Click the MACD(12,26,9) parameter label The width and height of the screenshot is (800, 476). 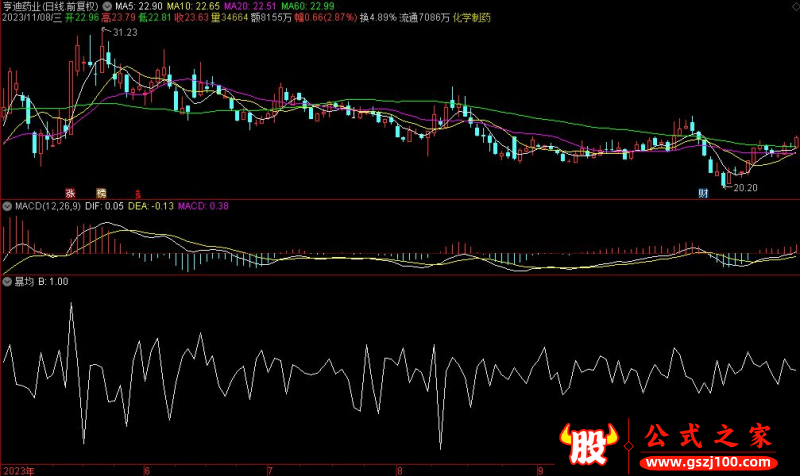(46, 206)
